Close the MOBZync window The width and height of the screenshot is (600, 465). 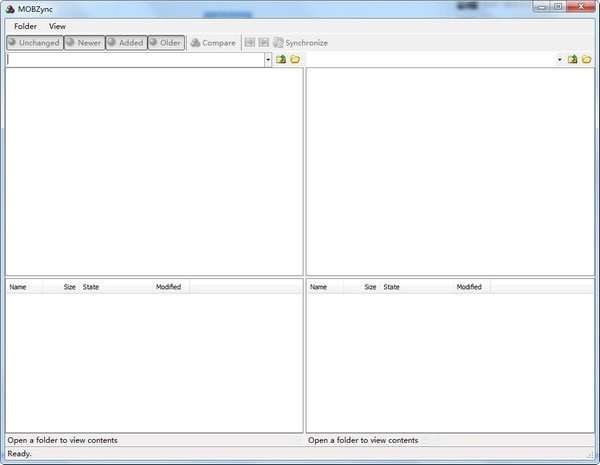click(x=581, y=7)
